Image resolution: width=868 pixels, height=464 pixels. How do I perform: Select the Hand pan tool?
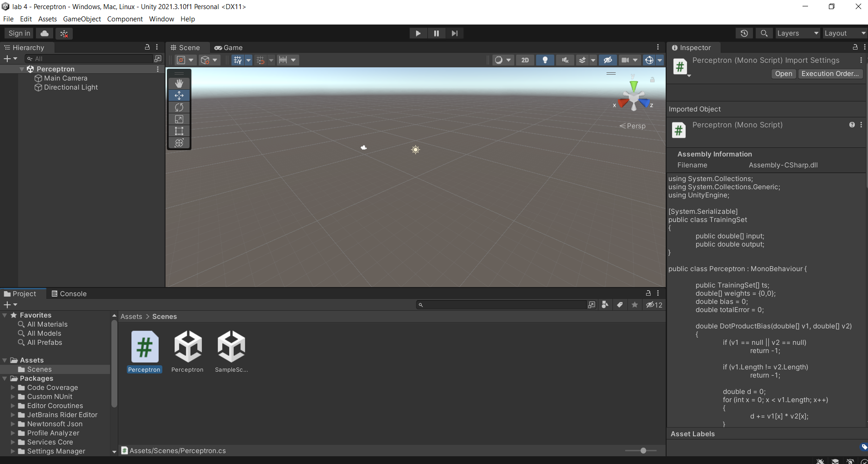click(179, 83)
